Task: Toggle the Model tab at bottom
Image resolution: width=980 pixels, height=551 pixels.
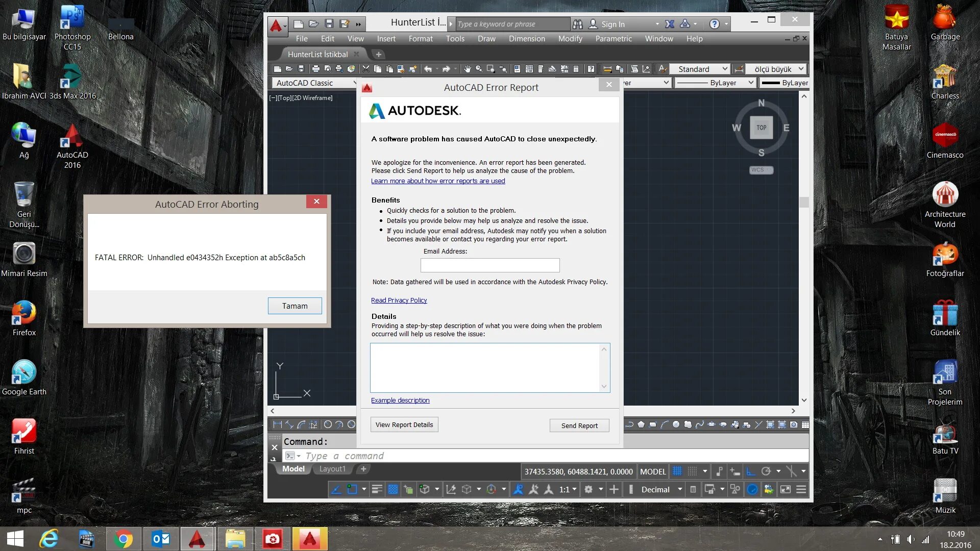Action: click(x=293, y=469)
